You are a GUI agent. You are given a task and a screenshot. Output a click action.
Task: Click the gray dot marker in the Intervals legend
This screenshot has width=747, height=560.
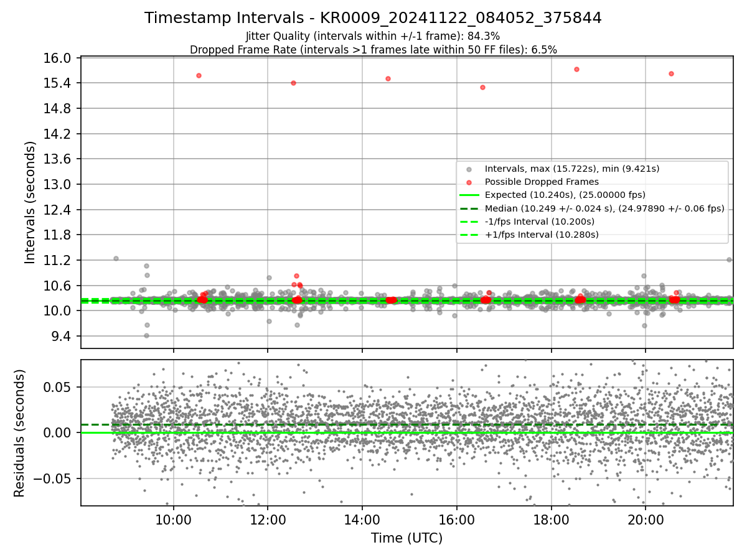469,169
